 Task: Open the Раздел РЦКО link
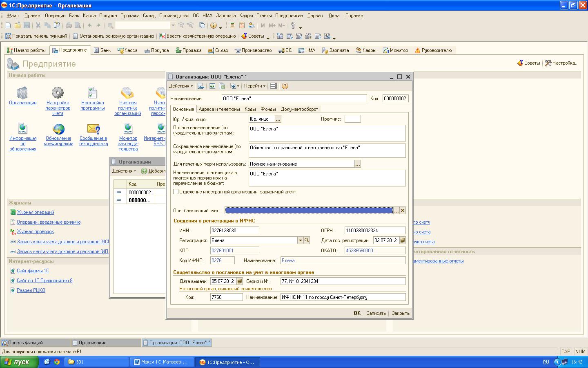coord(31,290)
